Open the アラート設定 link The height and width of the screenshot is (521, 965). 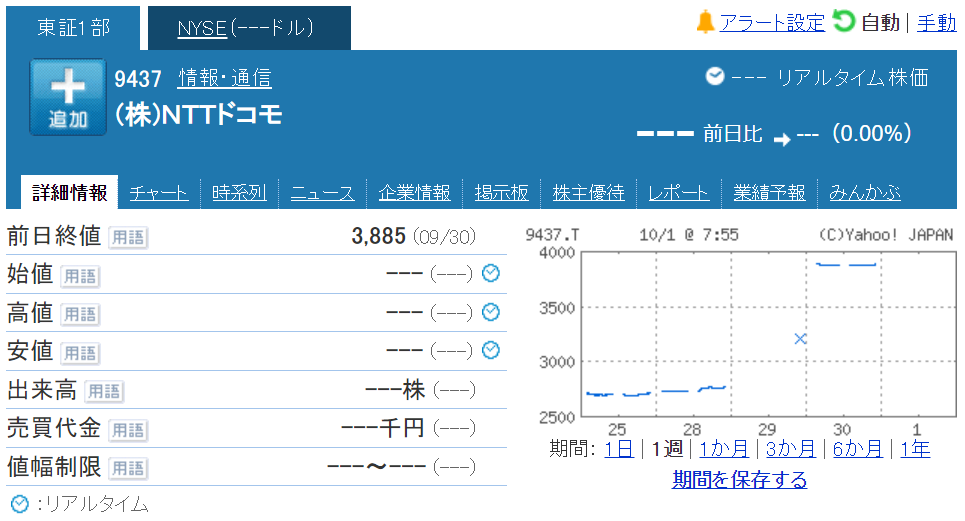click(x=772, y=23)
